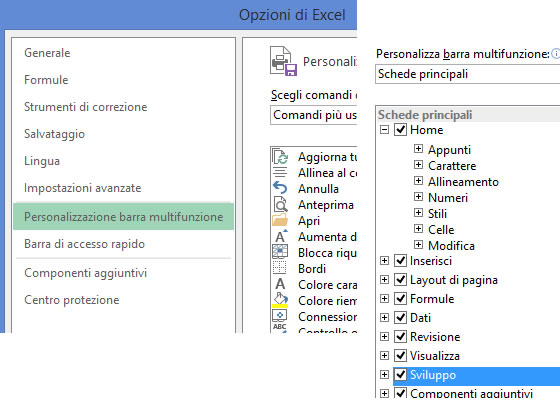Screen dimensions: 560x400
Task: Uncheck the Sviluppo tab checkbox
Action: click(400, 374)
